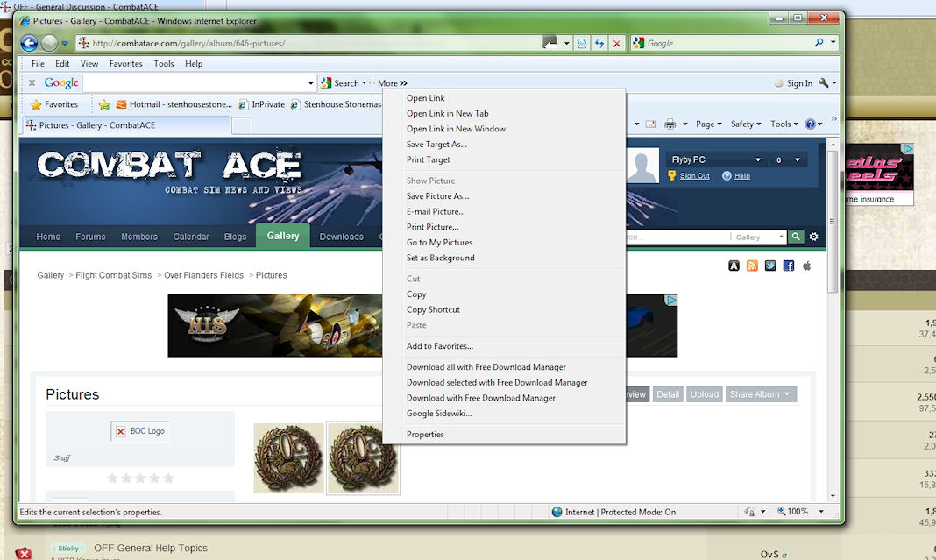
Task: Click the Flight Combat Sims breadcrumb
Action: pyautogui.click(x=113, y=275)
